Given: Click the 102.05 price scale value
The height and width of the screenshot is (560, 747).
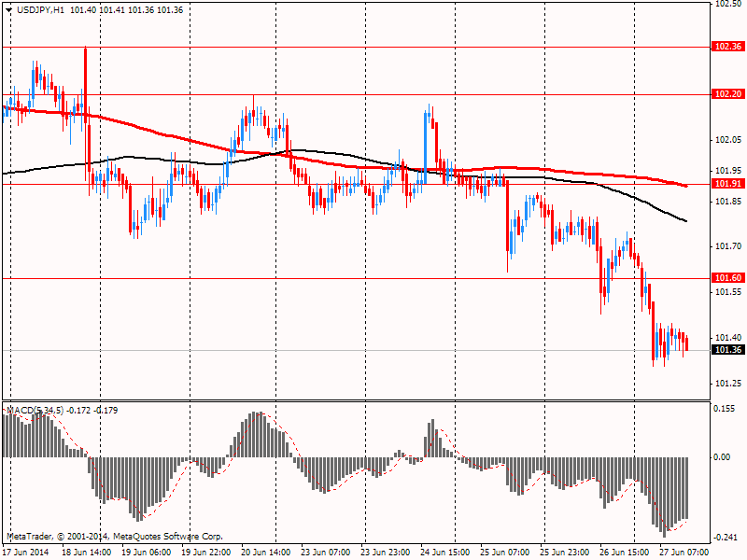Looking at the screenshot, I should point(728,140).
